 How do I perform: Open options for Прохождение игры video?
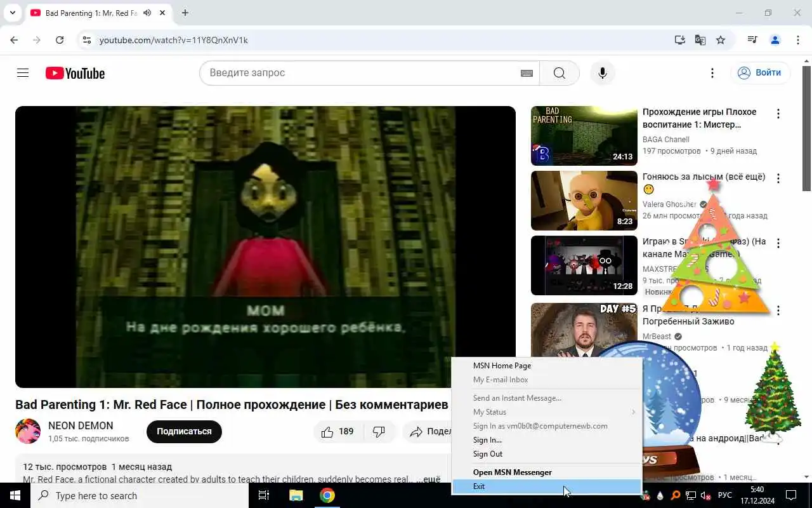click(x=778, y=114)
